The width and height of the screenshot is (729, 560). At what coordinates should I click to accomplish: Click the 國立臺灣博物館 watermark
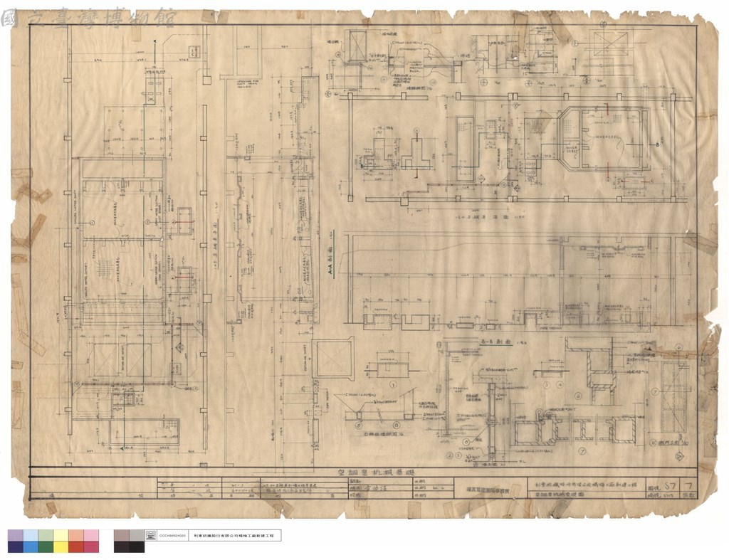pyautogui.click(x=88, y=18)
